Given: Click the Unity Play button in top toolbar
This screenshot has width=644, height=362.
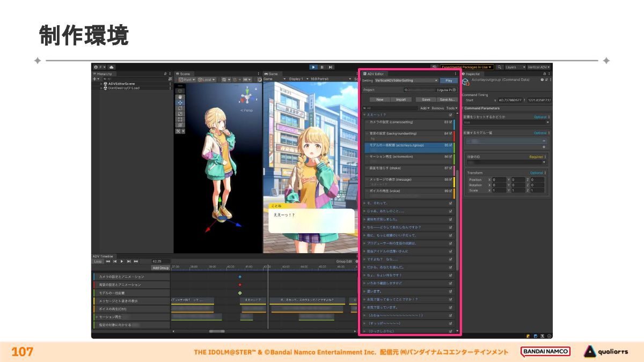Looking at the screenshot, I should [314, 67].
